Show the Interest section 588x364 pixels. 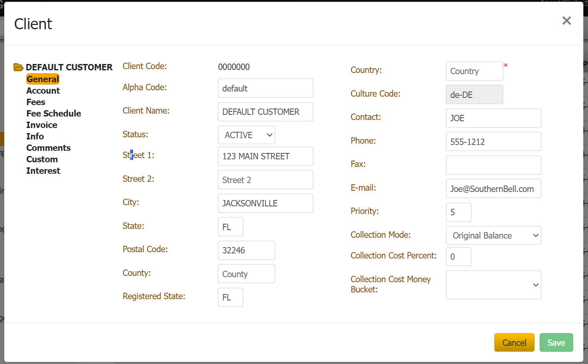pos(43,171)
